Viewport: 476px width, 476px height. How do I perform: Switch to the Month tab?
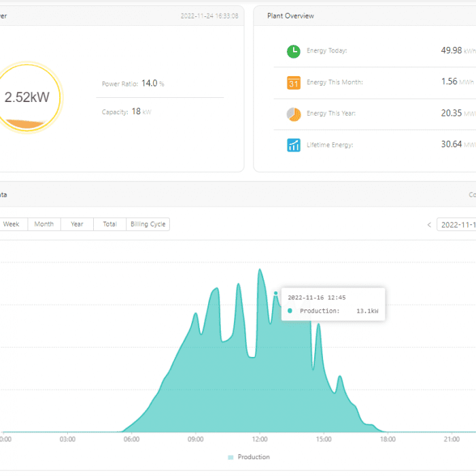(44, 224)
